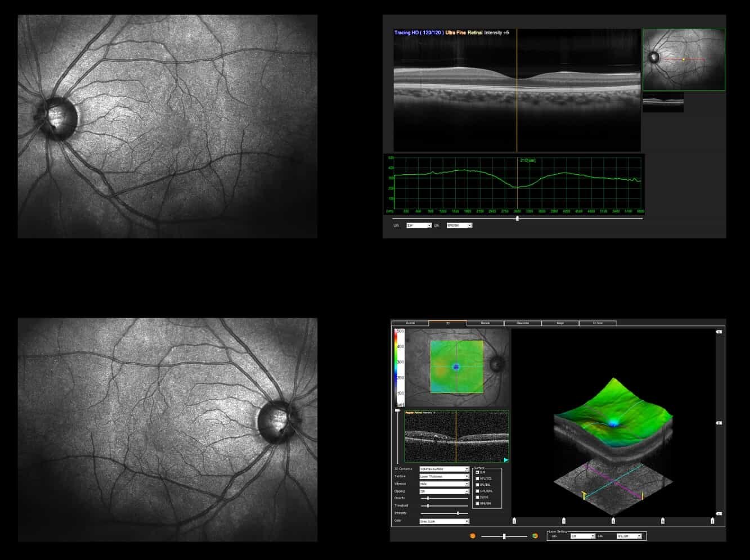Click a yellow caliper marker on the basal OCT plane
This screenshot has height=560, width=750.
(x=585, y=495)
